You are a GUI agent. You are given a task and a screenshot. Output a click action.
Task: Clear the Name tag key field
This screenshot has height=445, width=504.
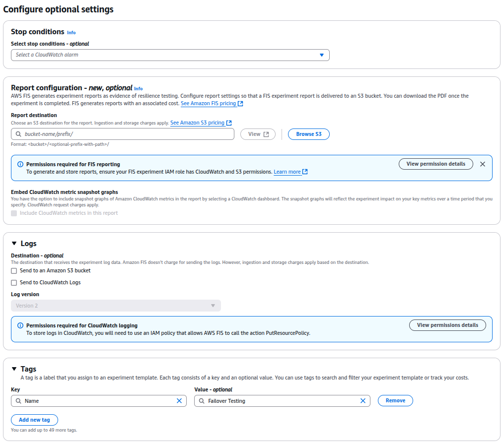click(x=179, y=401)
